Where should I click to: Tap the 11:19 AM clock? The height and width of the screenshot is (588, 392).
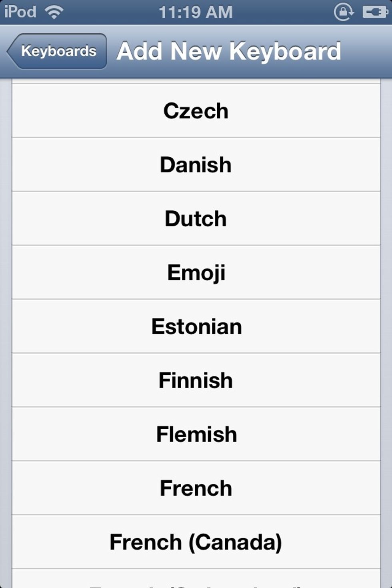point(196,12)
